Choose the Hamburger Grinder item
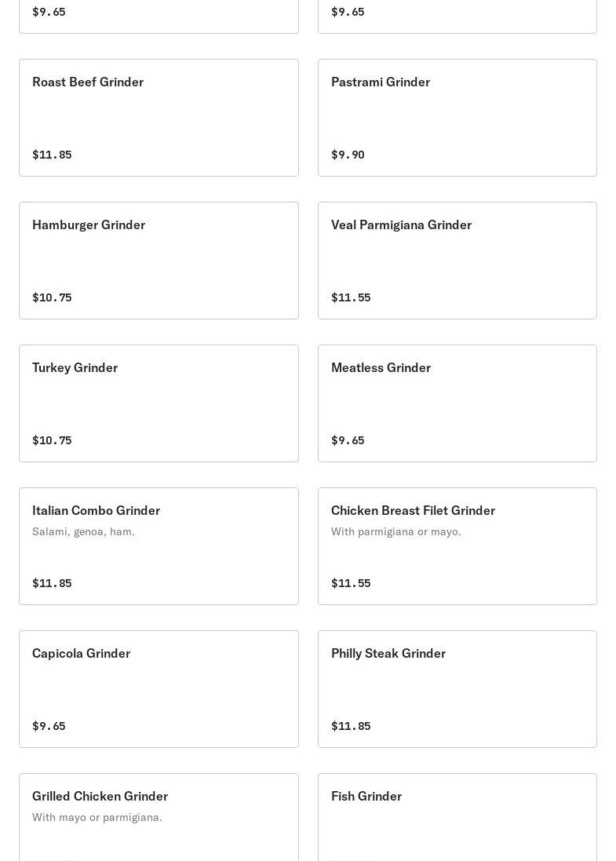Image resolution: width=616 pixels, height=861 pixels. pyautogui.click(x=159, y=261)
